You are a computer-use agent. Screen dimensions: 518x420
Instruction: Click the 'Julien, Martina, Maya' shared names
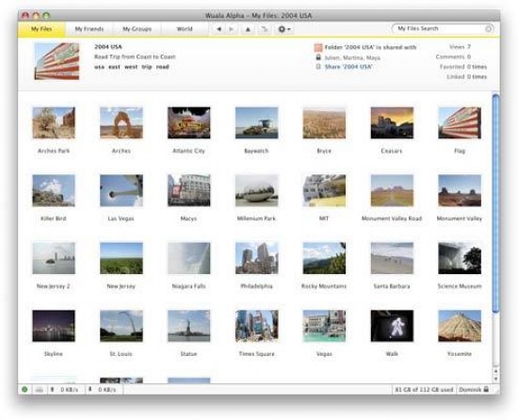[x=352, y=57]
